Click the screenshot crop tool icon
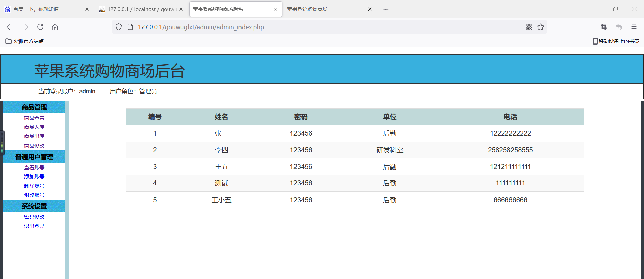644x279 pixels. pos(604,27)
